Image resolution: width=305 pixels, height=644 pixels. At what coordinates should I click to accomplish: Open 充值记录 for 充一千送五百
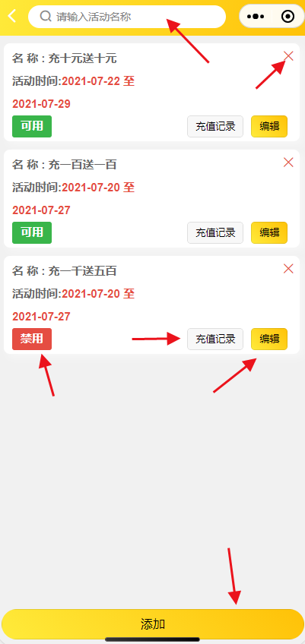[x=215, y=339]
